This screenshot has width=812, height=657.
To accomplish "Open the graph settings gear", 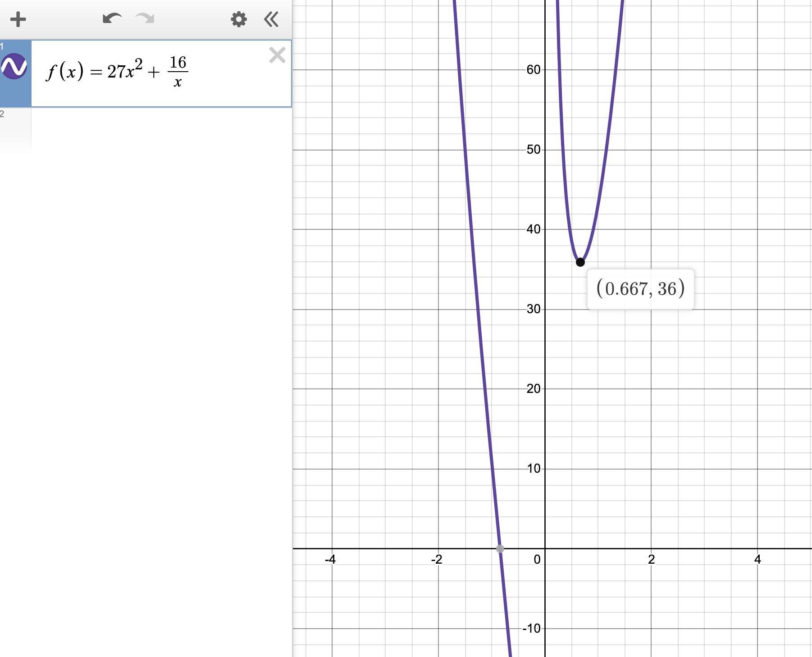I will pyautogui.click(x=238, y=19).
